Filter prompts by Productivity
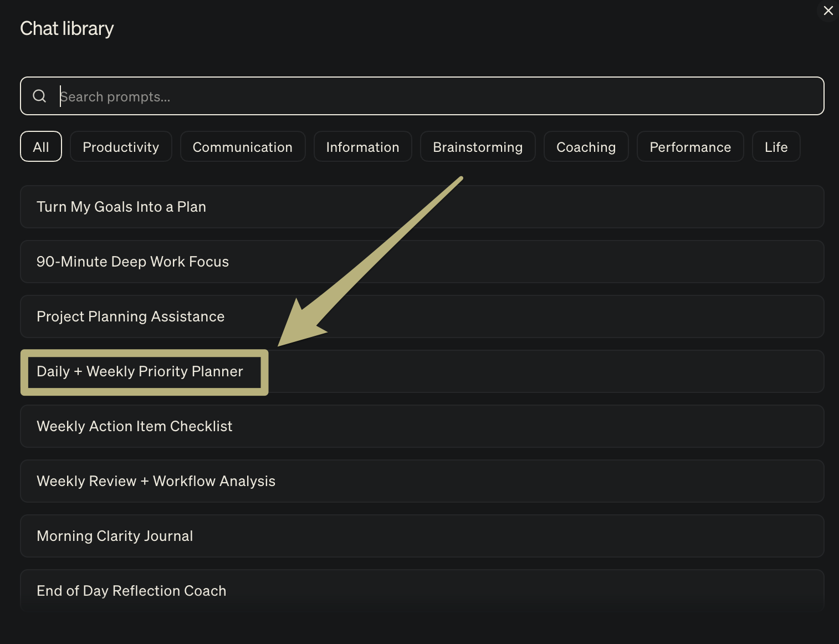The height and width of the screenshot is (644, 839). click(121, 147)
